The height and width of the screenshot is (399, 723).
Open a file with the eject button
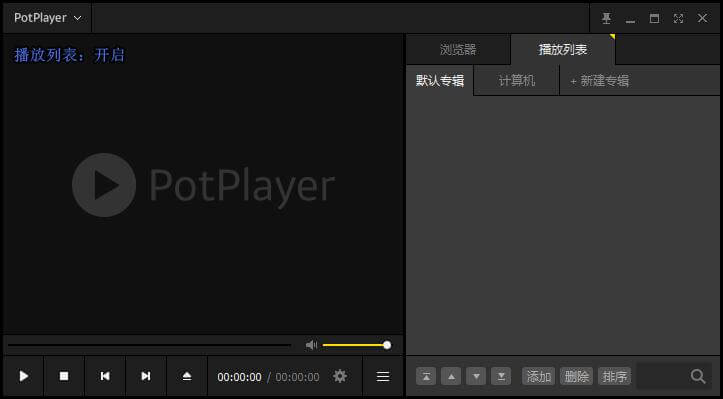pyautogui.click(x=187, y=376)
